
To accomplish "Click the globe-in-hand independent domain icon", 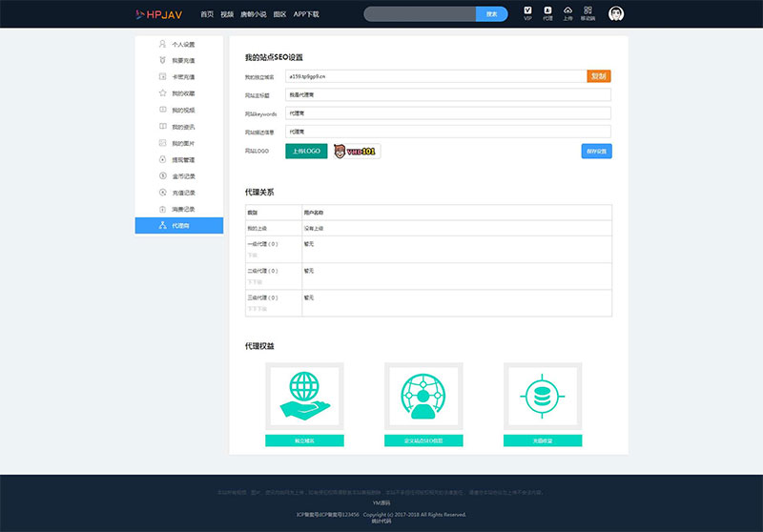I will (x=304, y=397).
